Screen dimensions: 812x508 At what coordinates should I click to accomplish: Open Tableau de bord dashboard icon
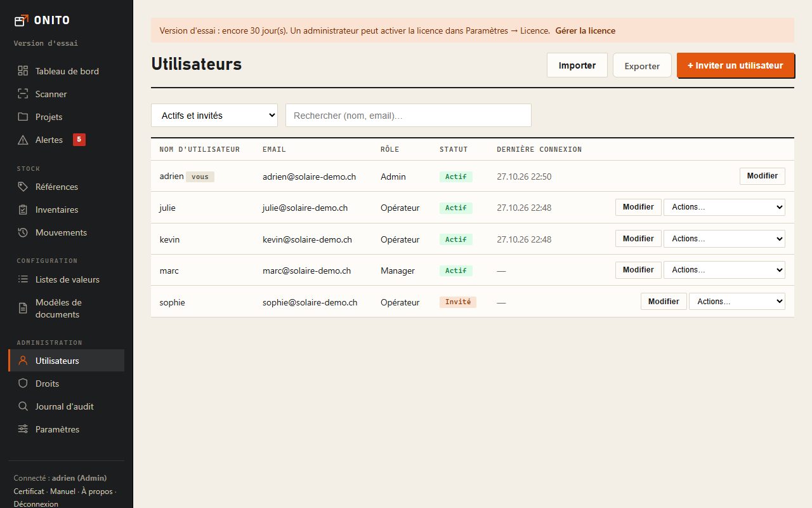click(23, 71)
